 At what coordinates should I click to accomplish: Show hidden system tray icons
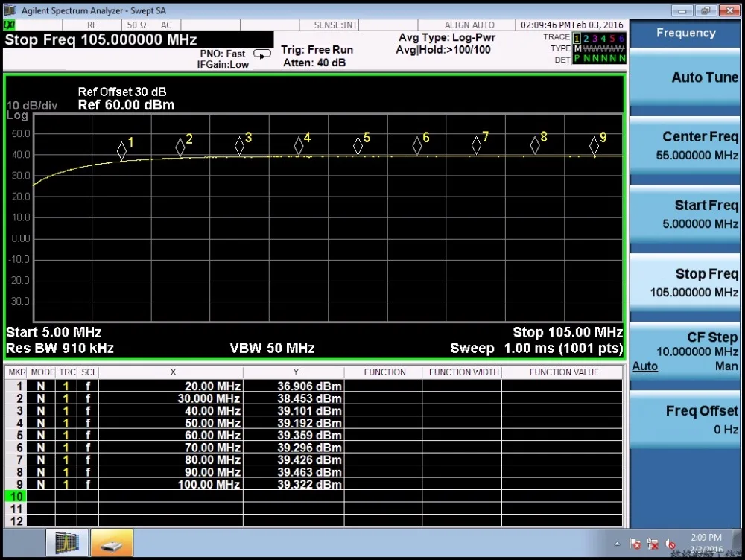point(617,544)
